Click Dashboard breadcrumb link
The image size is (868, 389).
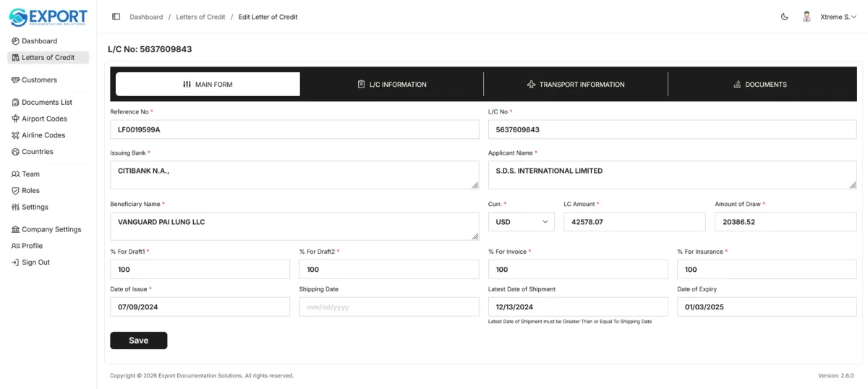[146, 17]
